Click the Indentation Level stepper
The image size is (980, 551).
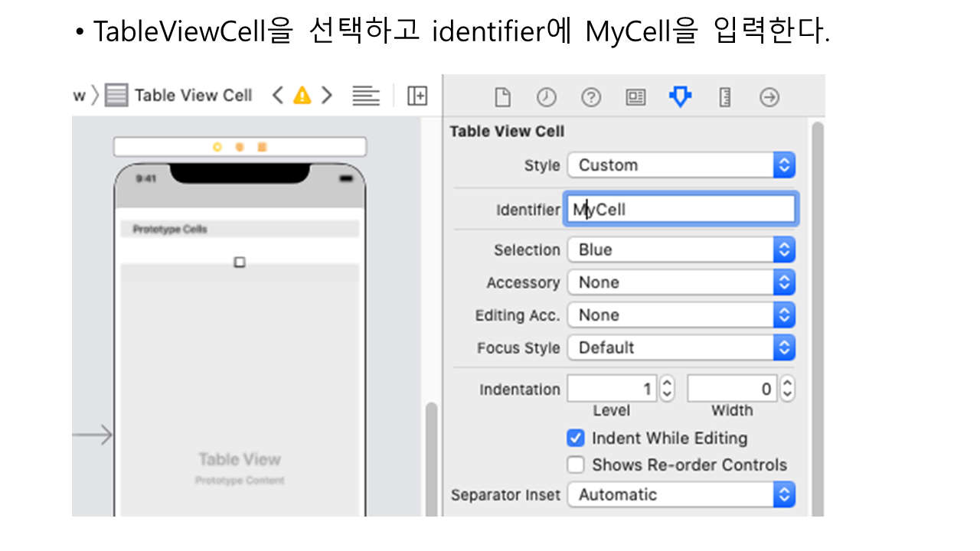tap(667, 390)
